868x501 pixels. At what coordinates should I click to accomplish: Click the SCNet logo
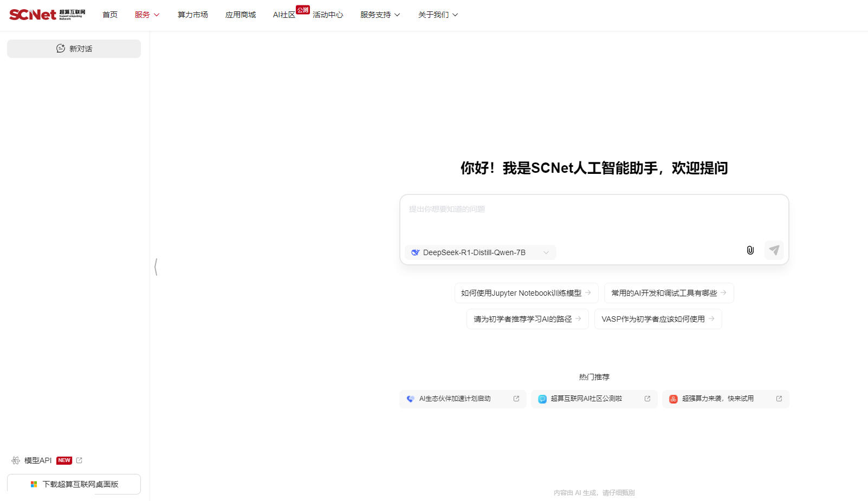coord(47,15)
